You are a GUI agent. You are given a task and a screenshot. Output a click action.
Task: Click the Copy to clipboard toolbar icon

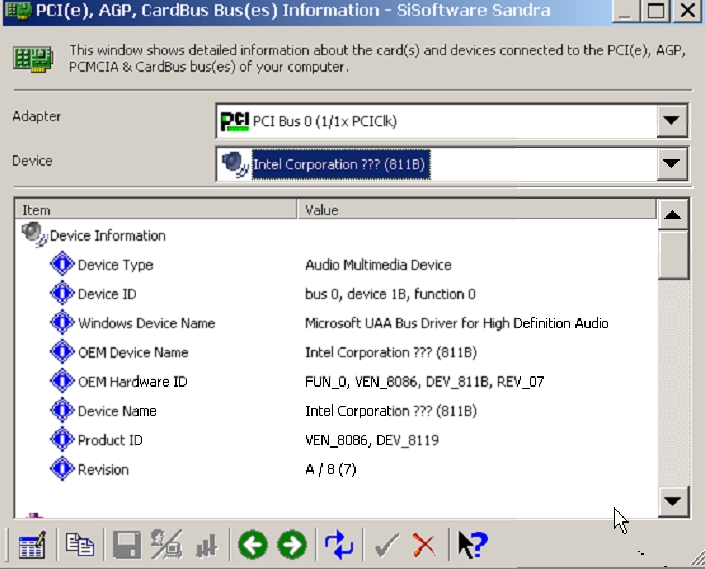click(x=80, y=544)
